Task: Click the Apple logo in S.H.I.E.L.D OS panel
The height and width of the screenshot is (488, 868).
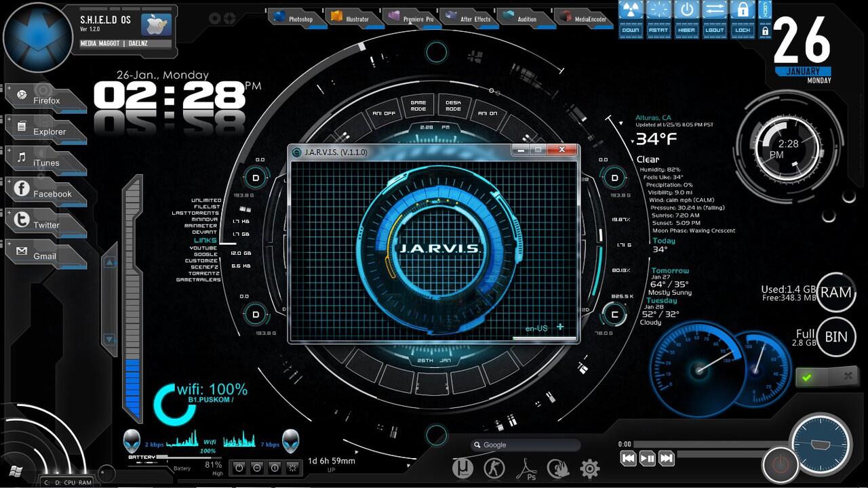Action: coord(156,24)
